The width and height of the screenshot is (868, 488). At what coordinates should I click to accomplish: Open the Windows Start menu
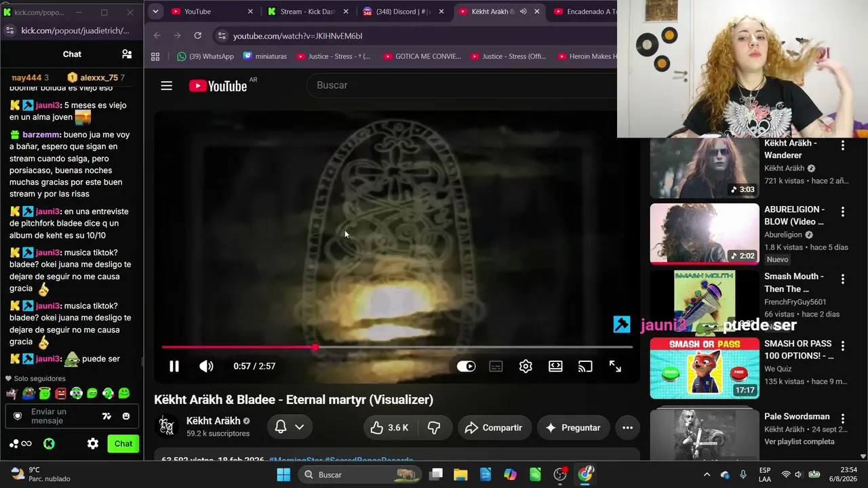coord(283,474)
